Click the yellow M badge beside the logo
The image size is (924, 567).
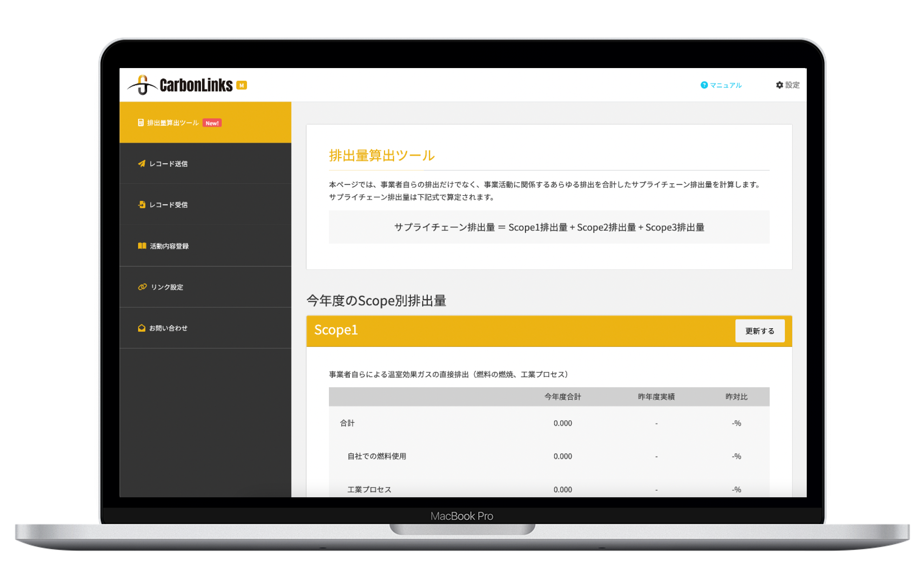[241, 86]
